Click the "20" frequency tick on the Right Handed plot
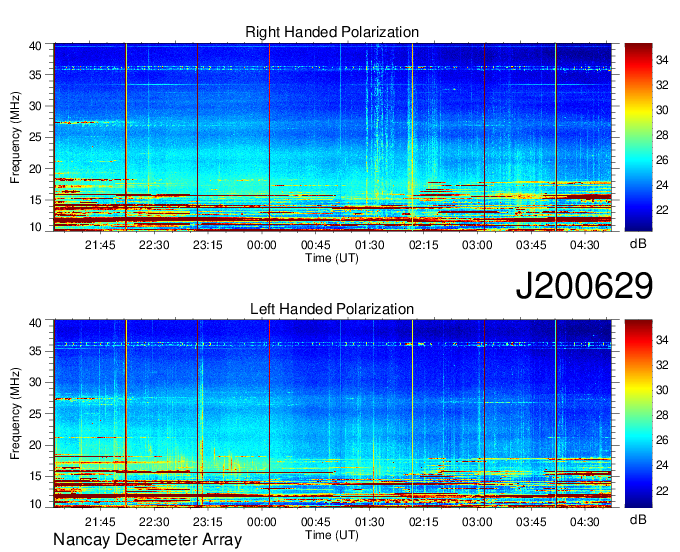 click(x=36, y=169)
